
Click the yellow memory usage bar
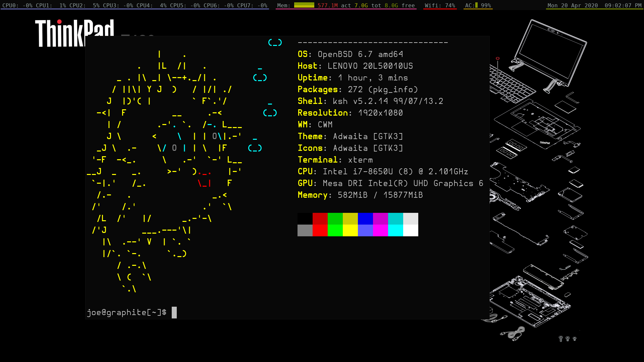304,5
